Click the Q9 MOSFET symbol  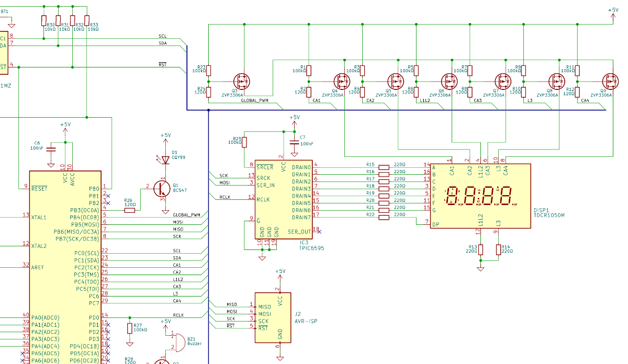click(610, 82)
